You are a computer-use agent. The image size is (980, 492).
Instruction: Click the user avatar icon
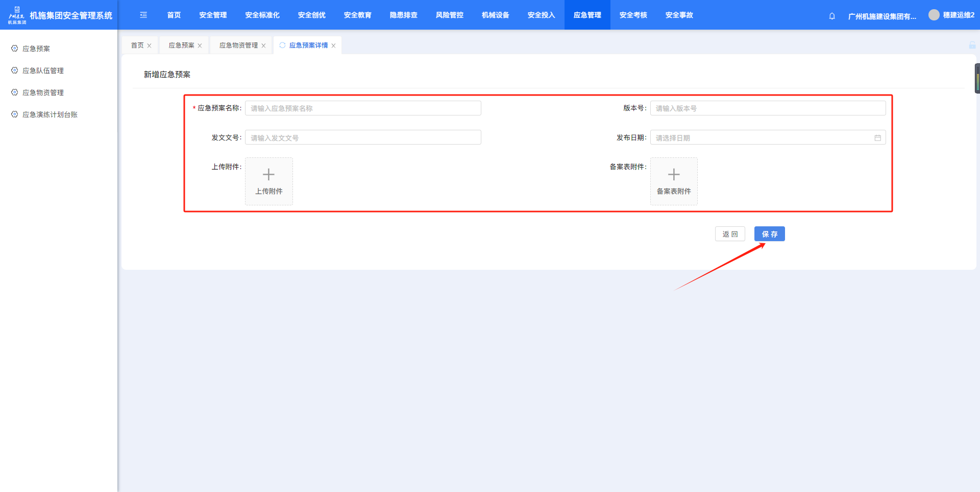pos(934,15)
